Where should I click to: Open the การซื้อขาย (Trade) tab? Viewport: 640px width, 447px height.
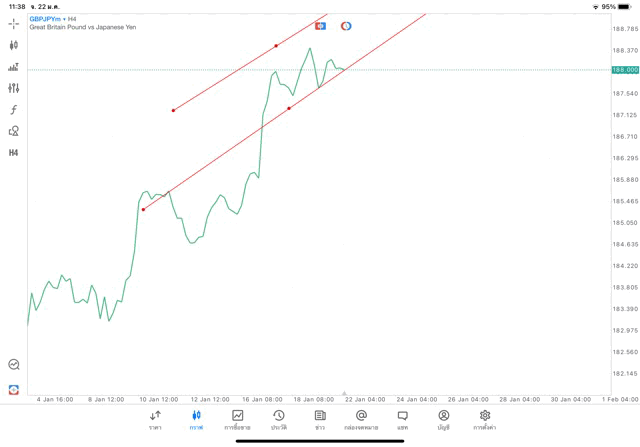(237, 420)
